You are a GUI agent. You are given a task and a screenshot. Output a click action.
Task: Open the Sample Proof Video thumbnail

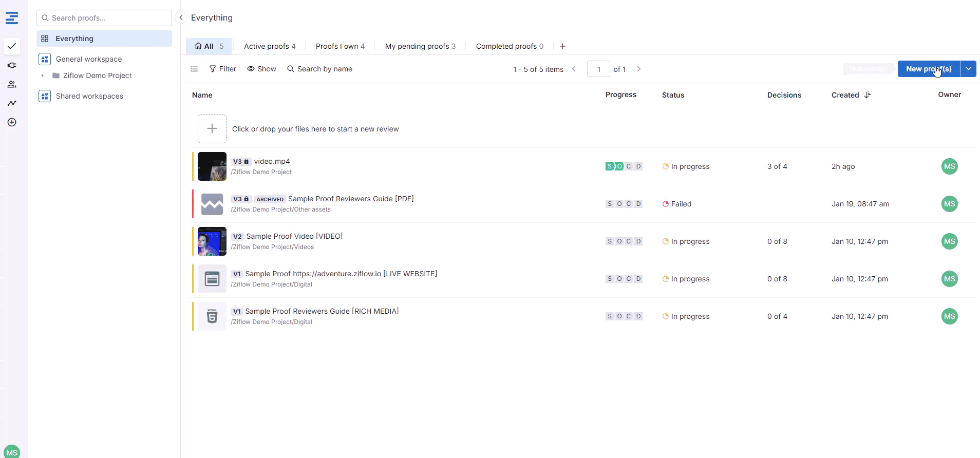point(212,241)
